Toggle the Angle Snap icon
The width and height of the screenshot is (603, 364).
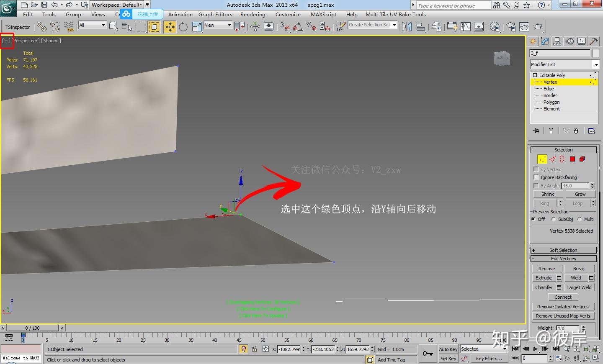click(x=298, y=27)
